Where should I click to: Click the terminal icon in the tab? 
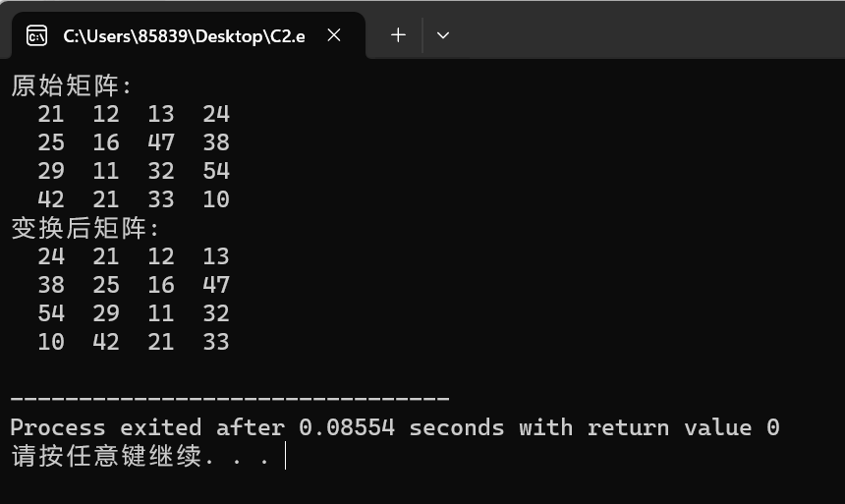36,36
